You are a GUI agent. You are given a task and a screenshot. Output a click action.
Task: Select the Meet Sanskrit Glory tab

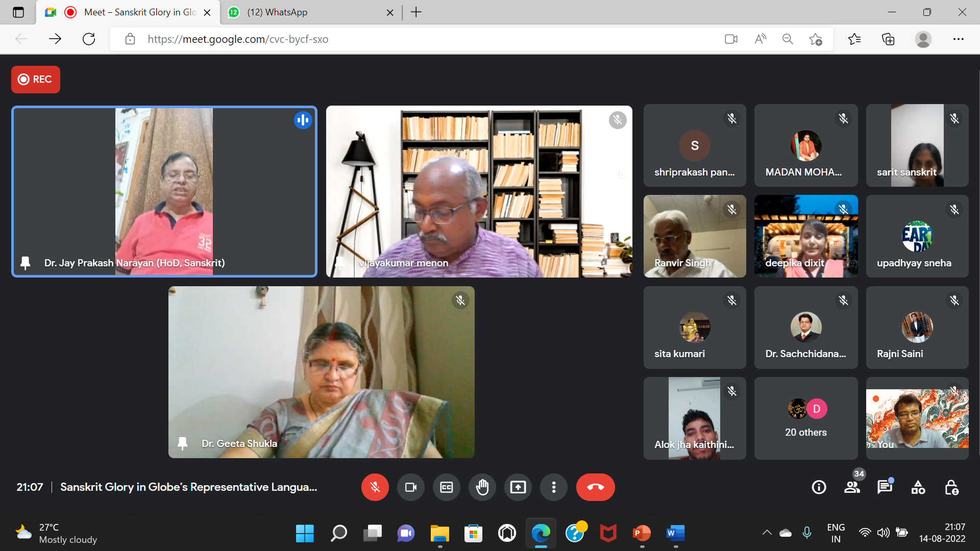[x=140, y=12]
